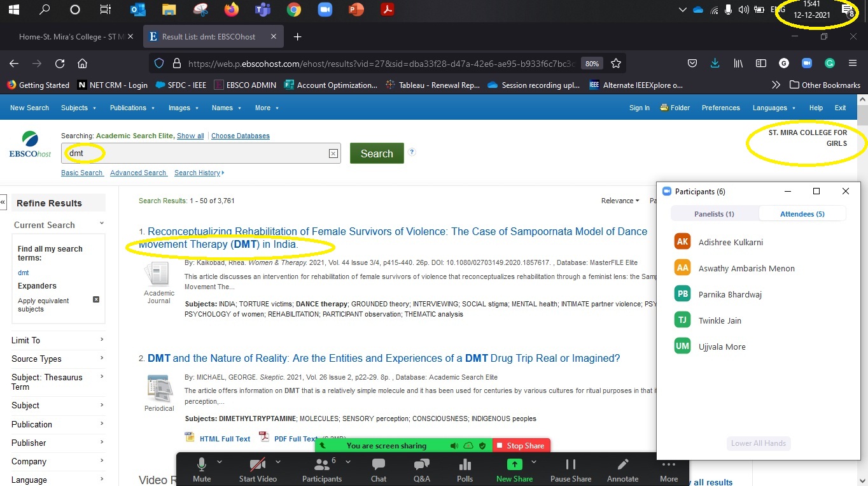
Task: Start Video in the Zoom toolbar
Action: coord(258,470)
